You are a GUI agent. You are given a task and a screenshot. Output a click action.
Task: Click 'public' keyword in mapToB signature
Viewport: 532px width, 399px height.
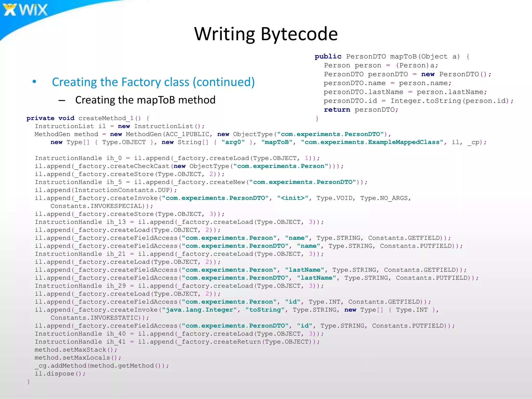[328, 56]
